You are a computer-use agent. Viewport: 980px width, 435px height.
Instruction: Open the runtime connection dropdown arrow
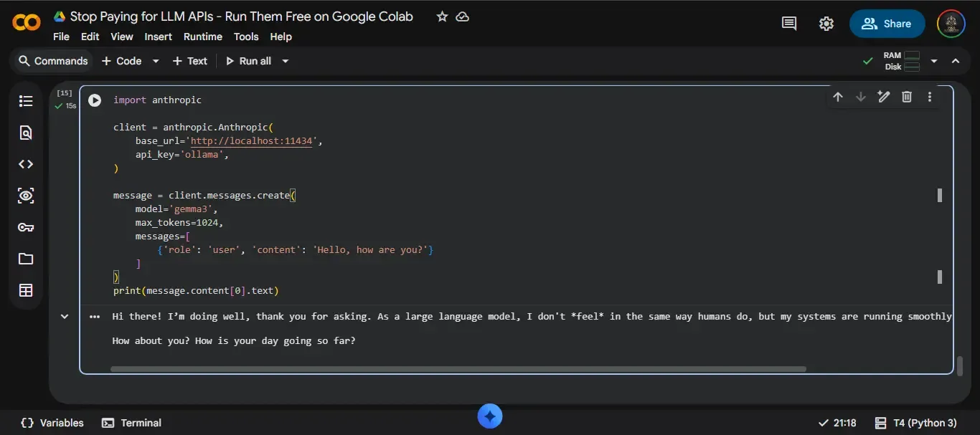click(x=934, y=61)
